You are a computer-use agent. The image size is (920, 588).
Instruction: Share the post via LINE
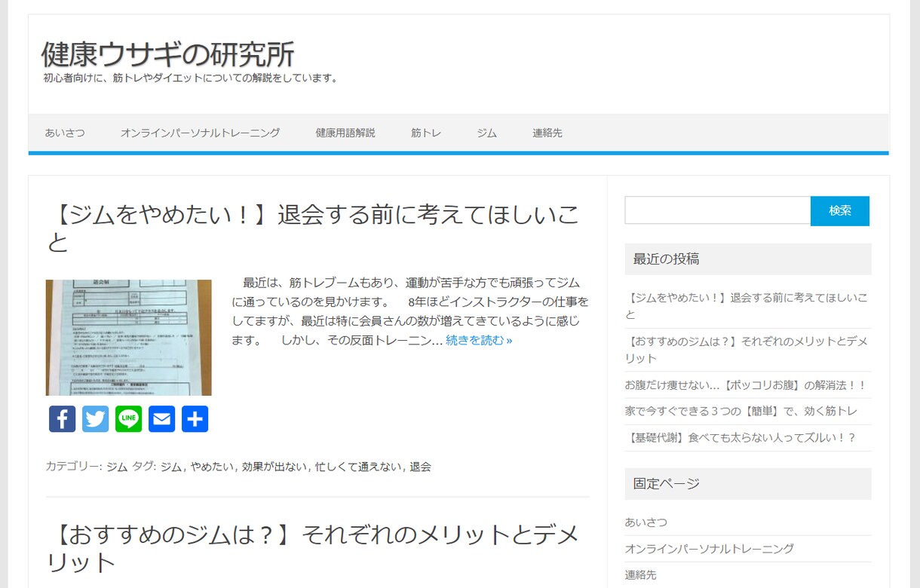[129, 419]
